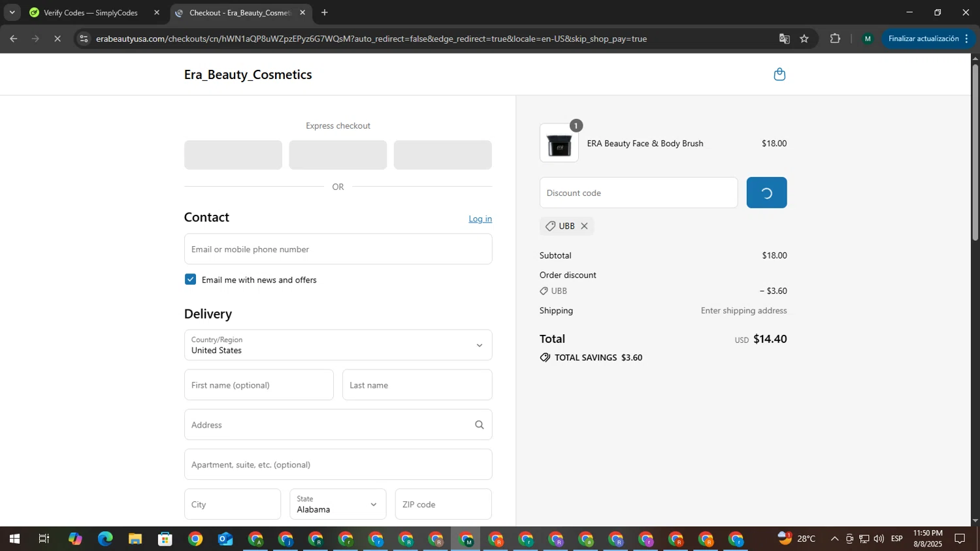Launch Microsoft Edge from taskbar
The width and height of the screenshot is (980, 551).
105,539
